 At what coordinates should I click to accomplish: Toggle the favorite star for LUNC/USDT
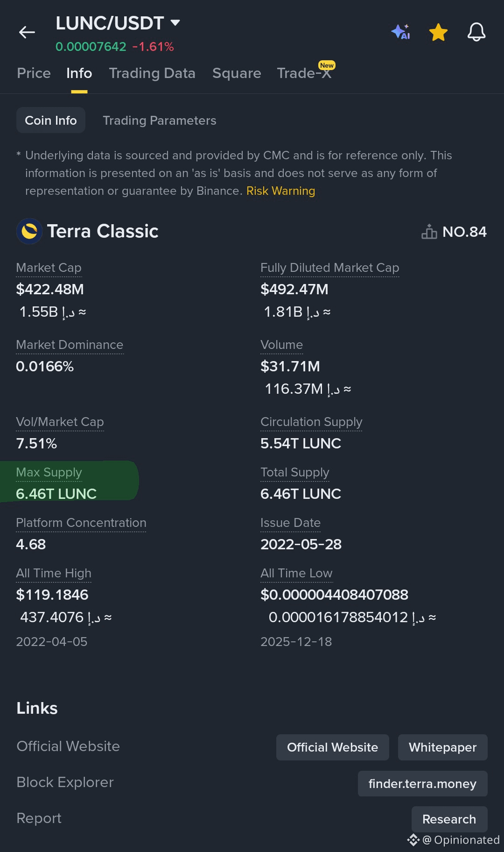[438, 32]
